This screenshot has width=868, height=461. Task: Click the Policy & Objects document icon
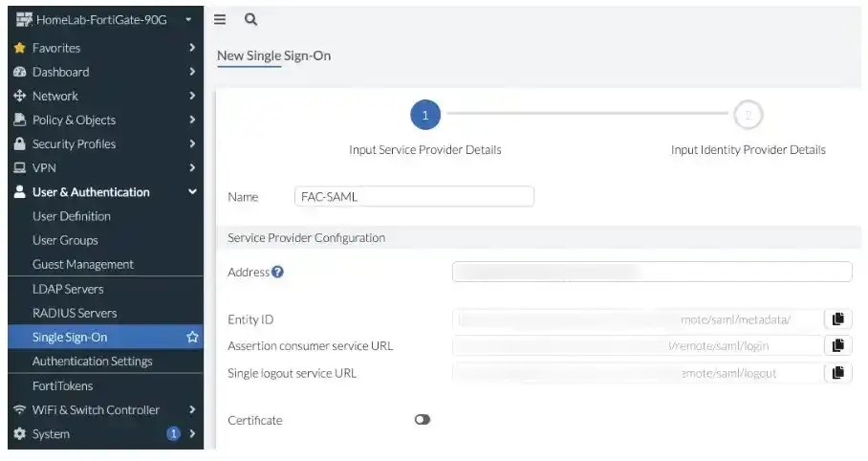point(19,120)
